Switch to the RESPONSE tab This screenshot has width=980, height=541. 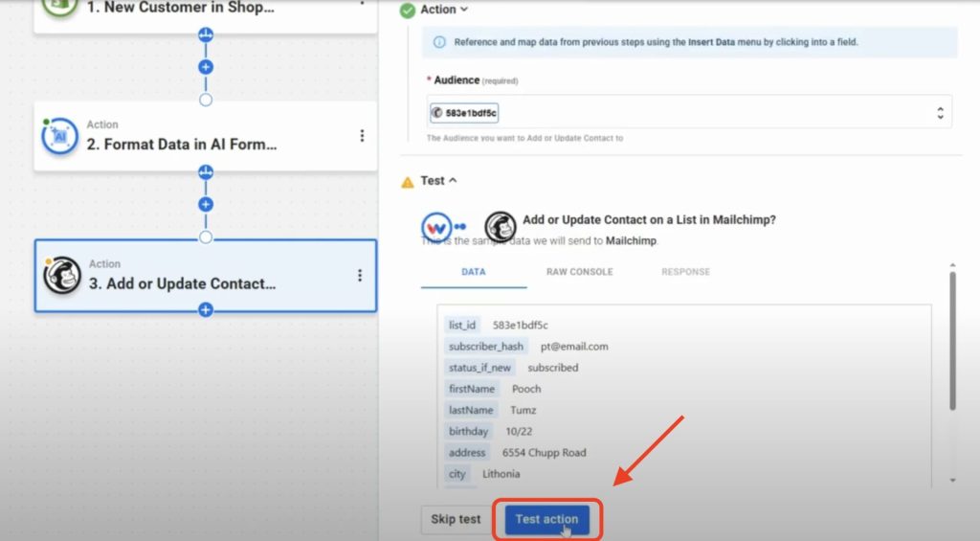pos(685,272)
